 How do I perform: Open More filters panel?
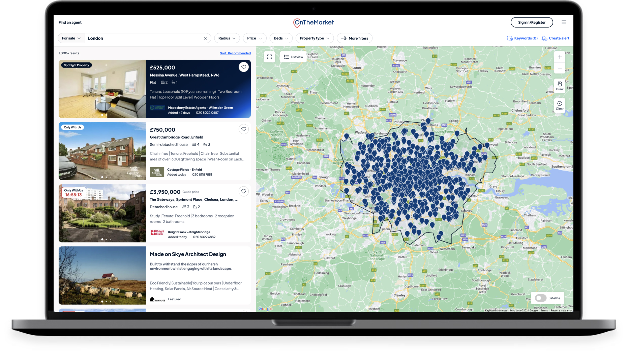(355, 38)
